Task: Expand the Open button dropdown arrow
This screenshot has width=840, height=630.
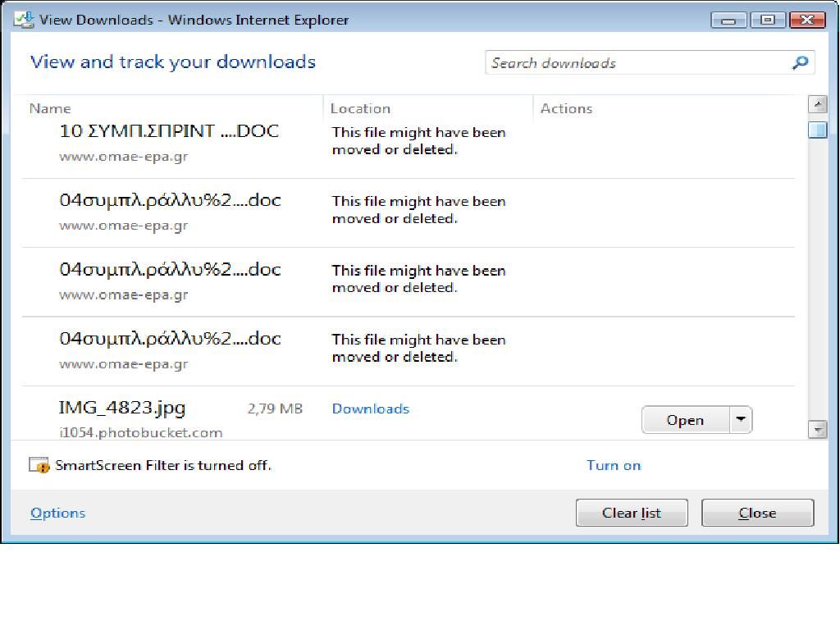Action: (740, 420)
